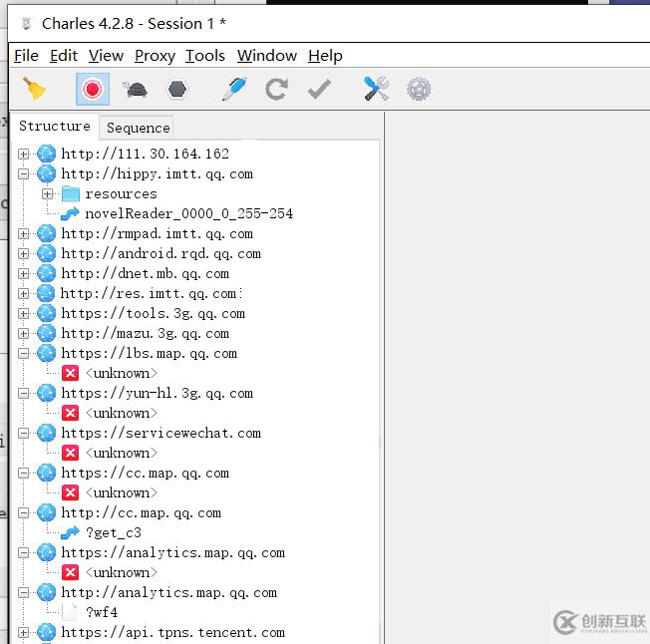This screenshot has height=644, width=650.
Task: Open the Window menu
Action: (x=267, y=56)
